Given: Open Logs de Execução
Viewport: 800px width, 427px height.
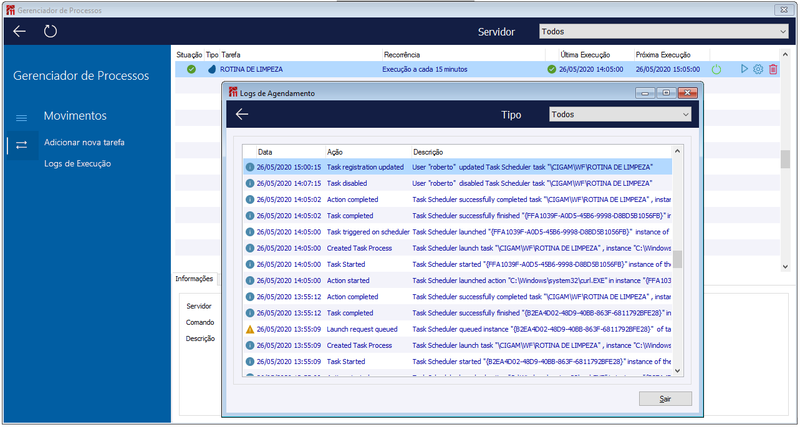Looking at the screenshot, I should [x=78, y=164].
